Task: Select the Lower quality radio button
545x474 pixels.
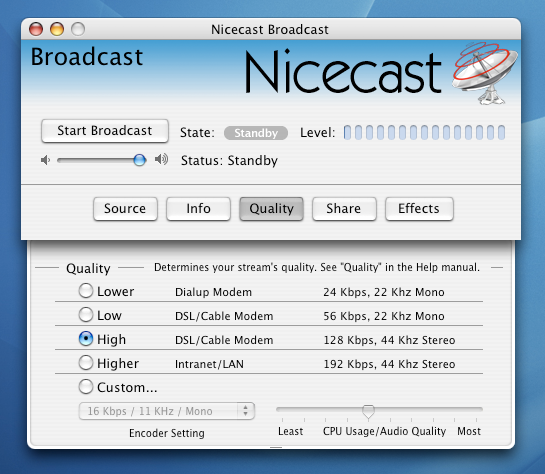Action: click(86, 291)
